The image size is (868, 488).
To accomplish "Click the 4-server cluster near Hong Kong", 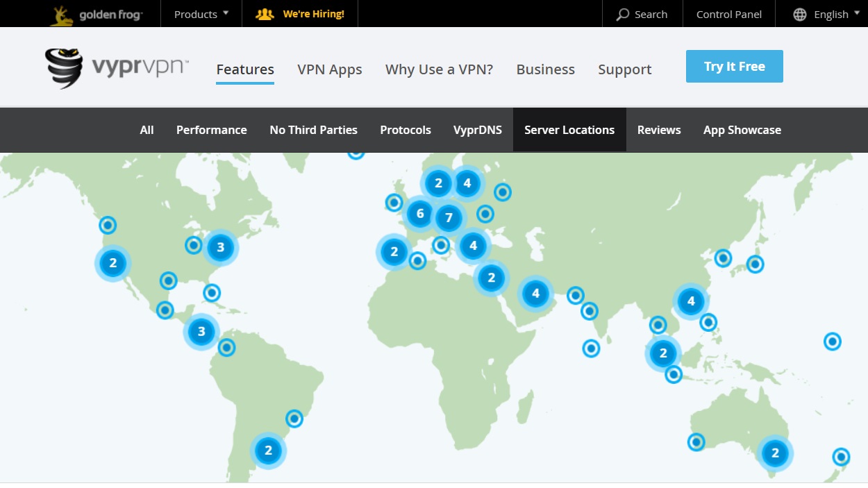I will pyautogui.click(x=690, y=301).
